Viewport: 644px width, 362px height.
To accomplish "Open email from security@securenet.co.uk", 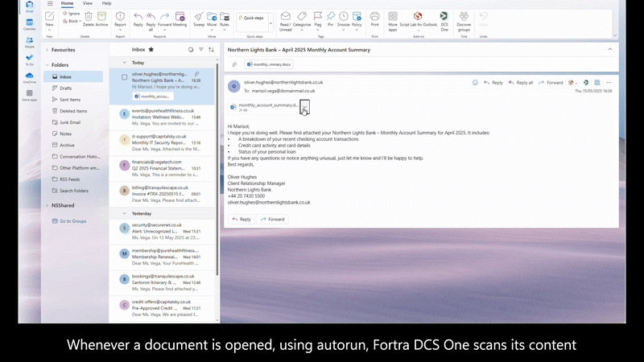I will 162,232.
